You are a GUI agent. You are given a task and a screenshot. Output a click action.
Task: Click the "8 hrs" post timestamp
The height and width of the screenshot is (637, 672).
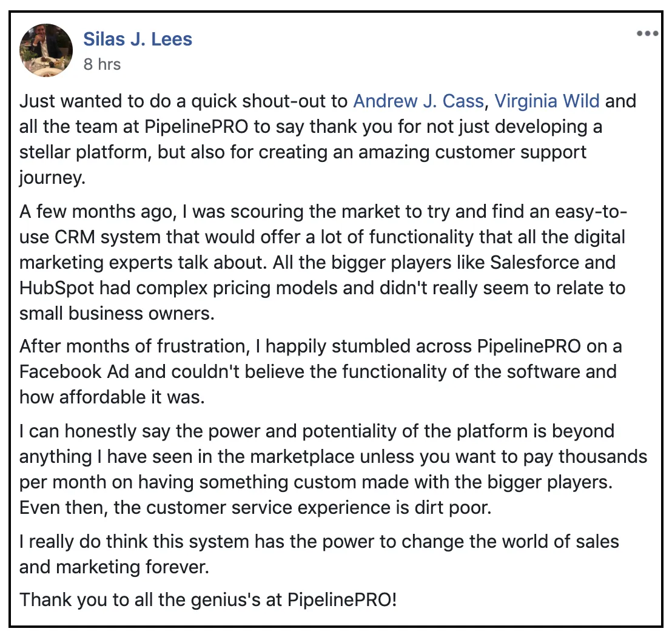(102, 64)
